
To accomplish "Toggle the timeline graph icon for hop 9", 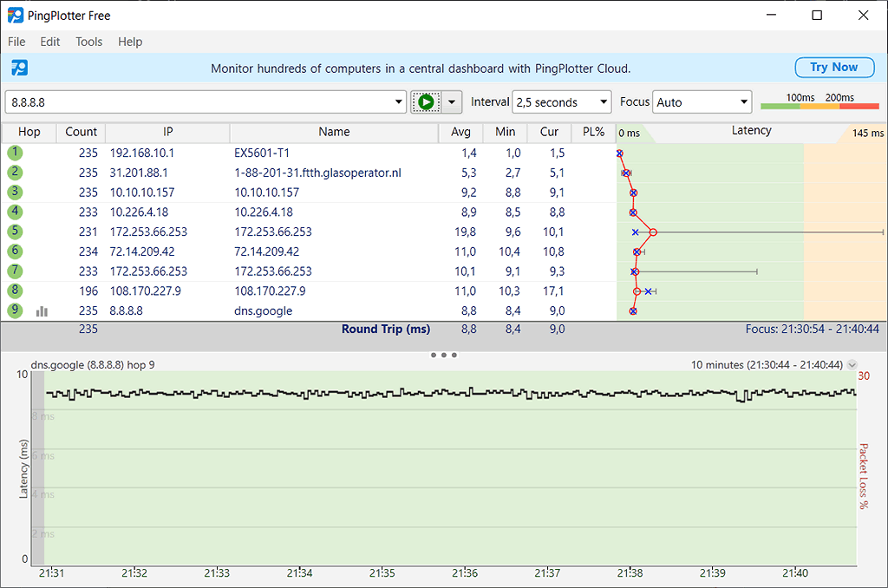I will click(42, 311).
